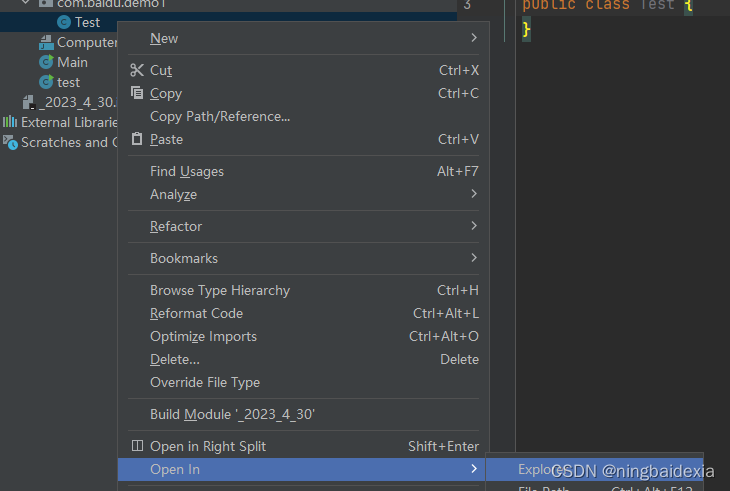Click the com.baidu.demo1 package icon
Viewport: 730px width, 491px height.
[45, 3]
